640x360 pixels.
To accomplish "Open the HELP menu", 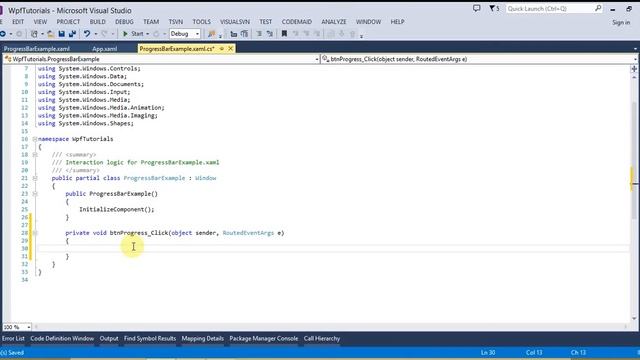I will click(397, 22).
